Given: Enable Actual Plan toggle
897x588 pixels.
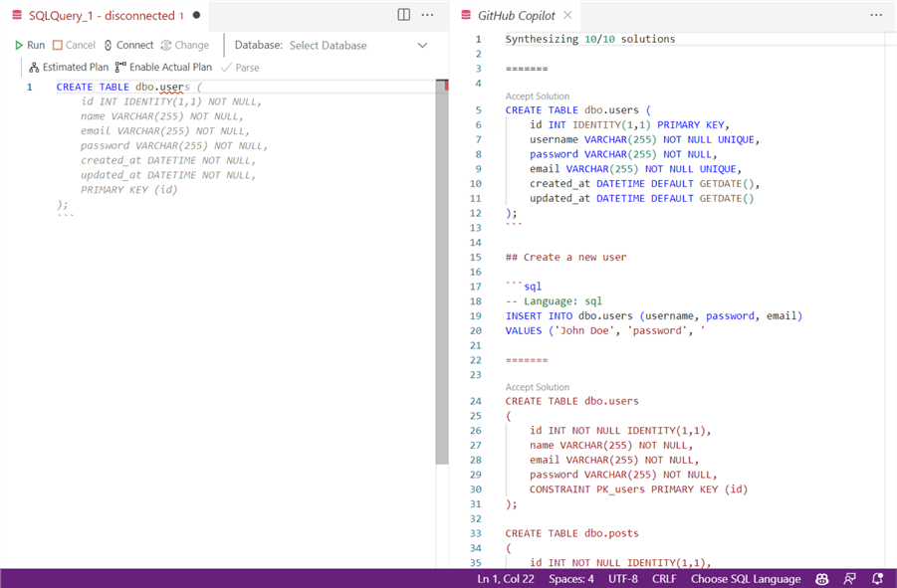Looking at the screenshot, I should [163, 68].
